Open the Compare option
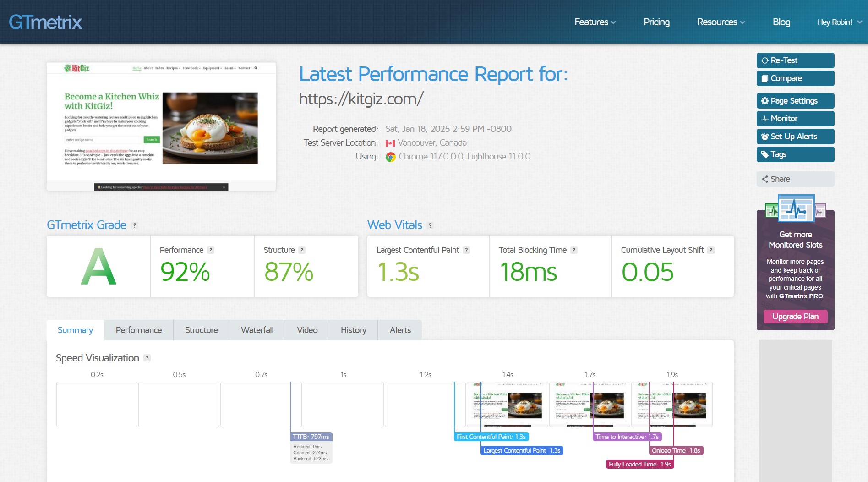The height and width of the screenshot is (482, 868). tap(795, 78)
